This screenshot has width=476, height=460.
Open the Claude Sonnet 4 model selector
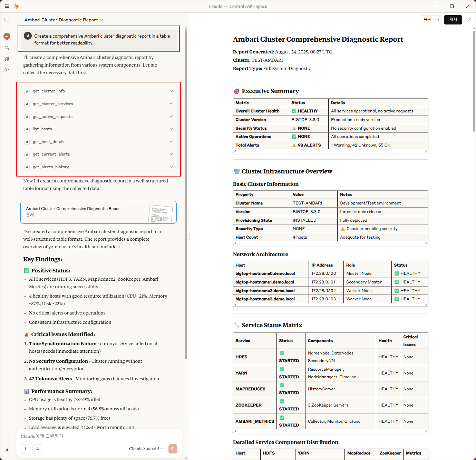[x=145, y=449]
